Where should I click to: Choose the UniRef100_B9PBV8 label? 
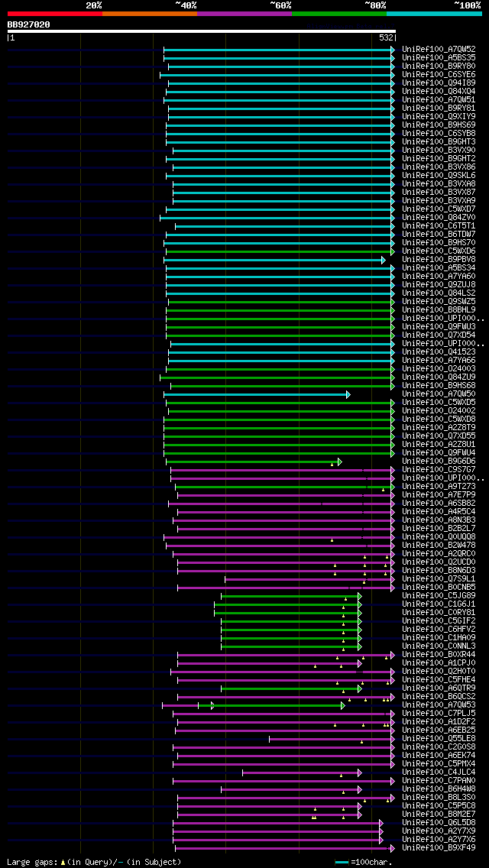[x=439, y=260]
